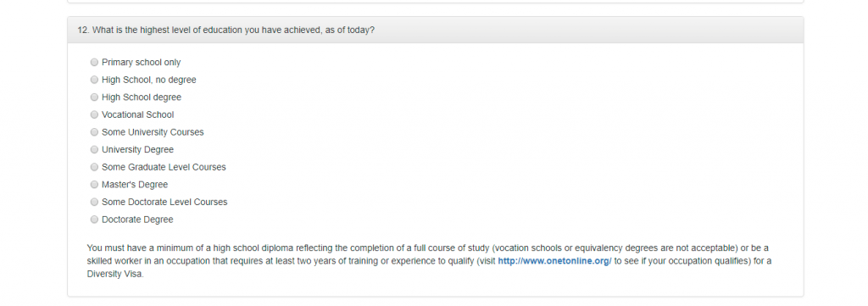
Task: Choose the High School, no degree radio button
Action: 94,80
